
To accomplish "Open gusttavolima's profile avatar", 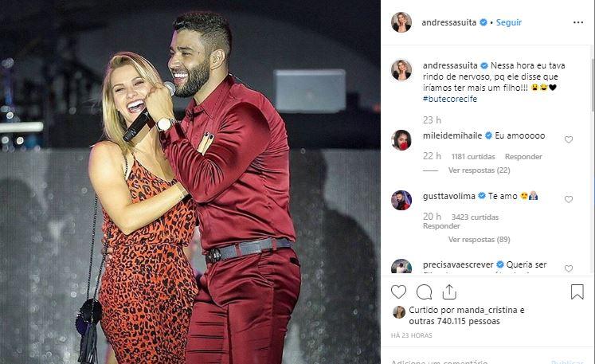I will (401, 199).
